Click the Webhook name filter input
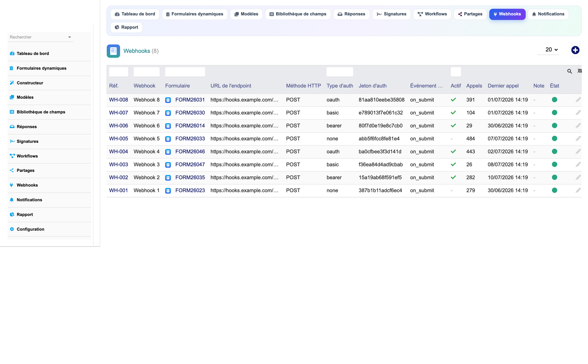 147,72
